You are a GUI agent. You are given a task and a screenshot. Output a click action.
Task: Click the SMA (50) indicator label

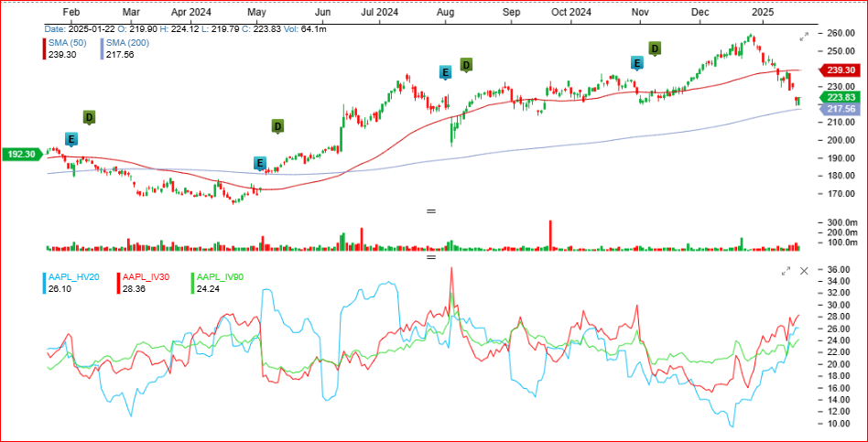pos(67,43)
